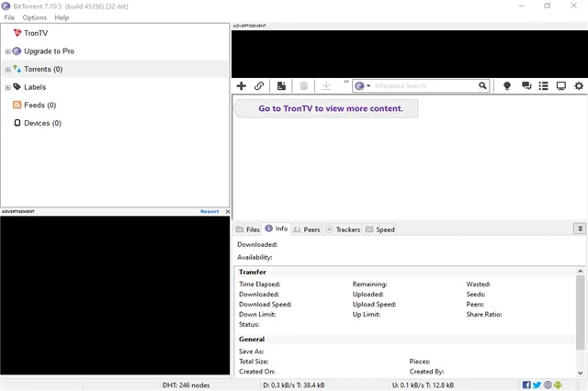Select Feeds (0) in the sidebar
This screenshot has height=391, width=588.
[40, 105]
